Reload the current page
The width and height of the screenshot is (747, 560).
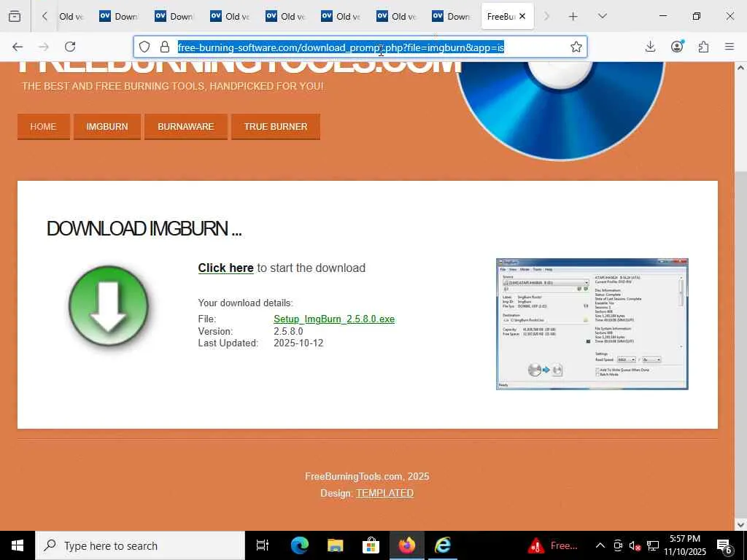click(x=70, y=47)
